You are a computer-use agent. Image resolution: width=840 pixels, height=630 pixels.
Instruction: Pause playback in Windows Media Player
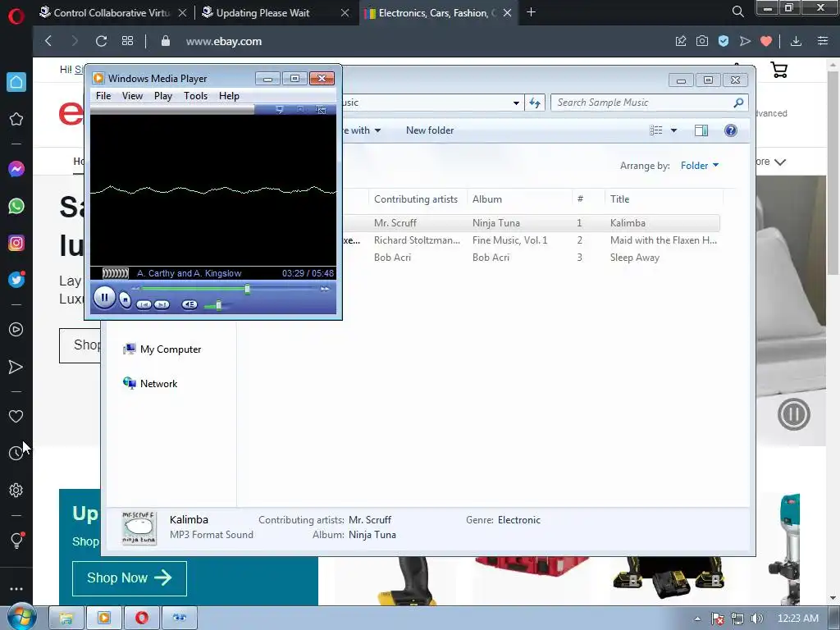pyautogui.click(x=104, y=297)
